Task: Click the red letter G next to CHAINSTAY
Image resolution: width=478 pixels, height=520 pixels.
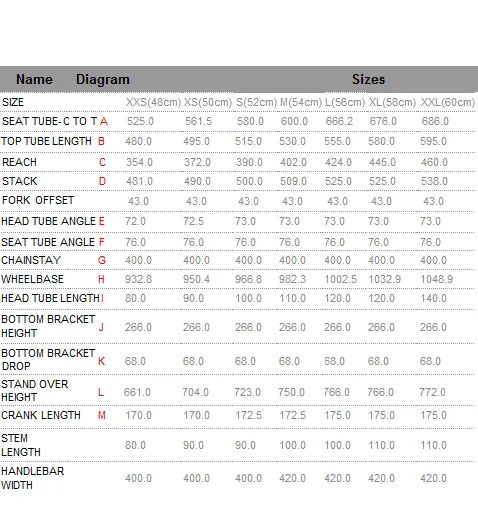Action: (102, 260)
